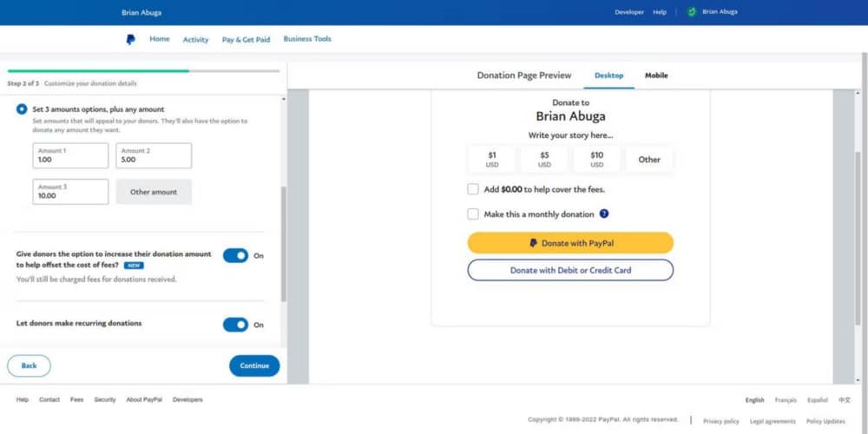
Task: Open the Legal agreements link
Action: (773, 421)
